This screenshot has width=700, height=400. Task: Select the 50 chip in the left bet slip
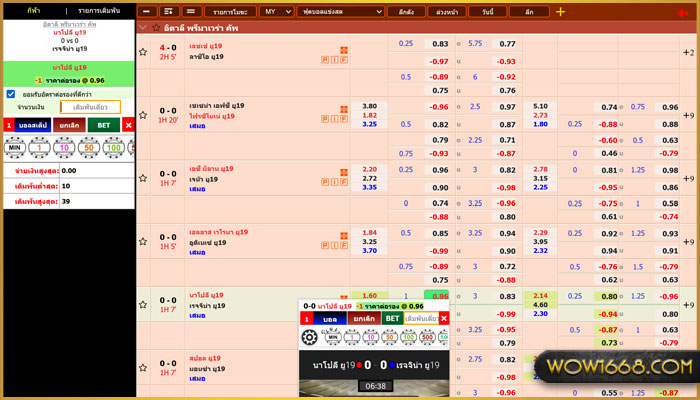coord(88,147)
